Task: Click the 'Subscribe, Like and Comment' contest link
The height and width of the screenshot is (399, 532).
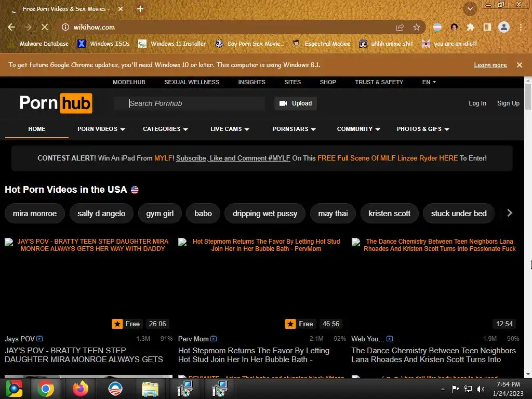Action: pyautogui.click(x=233, y=158)
